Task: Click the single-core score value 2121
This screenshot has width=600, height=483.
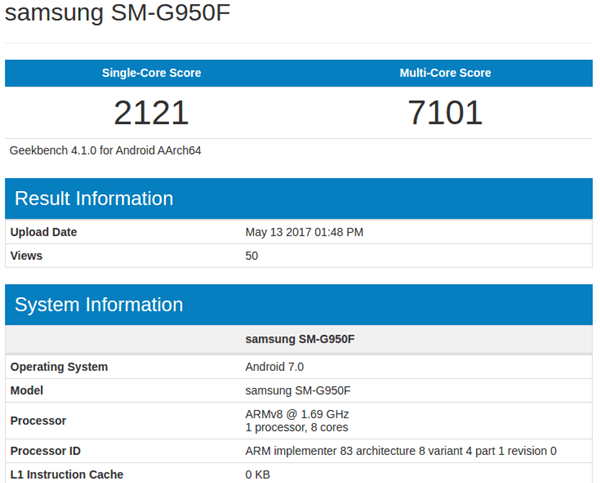Action: pyautogui.click(x=151, y=113)
